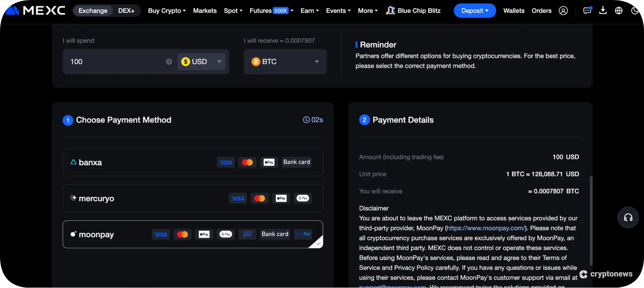Click the PayPal icon on moonpay row

(303, 235)
